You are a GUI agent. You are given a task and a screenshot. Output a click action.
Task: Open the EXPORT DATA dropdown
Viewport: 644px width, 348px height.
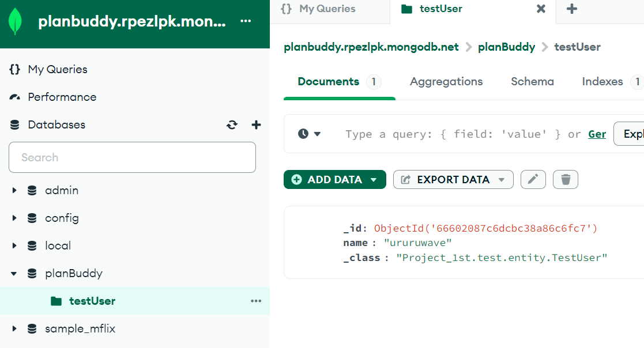pos(453,180)
